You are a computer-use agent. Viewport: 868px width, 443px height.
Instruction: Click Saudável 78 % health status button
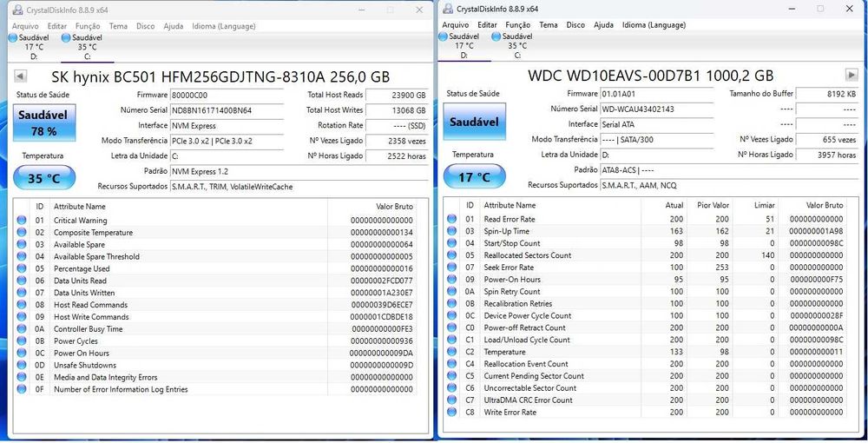click(44, 122)
